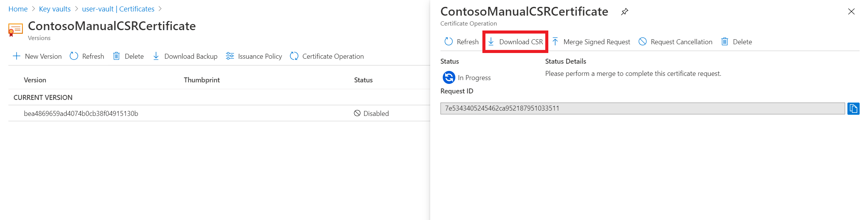Viewport: 868px width, 220px height.
Task: Go to Home in breadcrumb
Action: pyautogui.click(x=18, y=9)
